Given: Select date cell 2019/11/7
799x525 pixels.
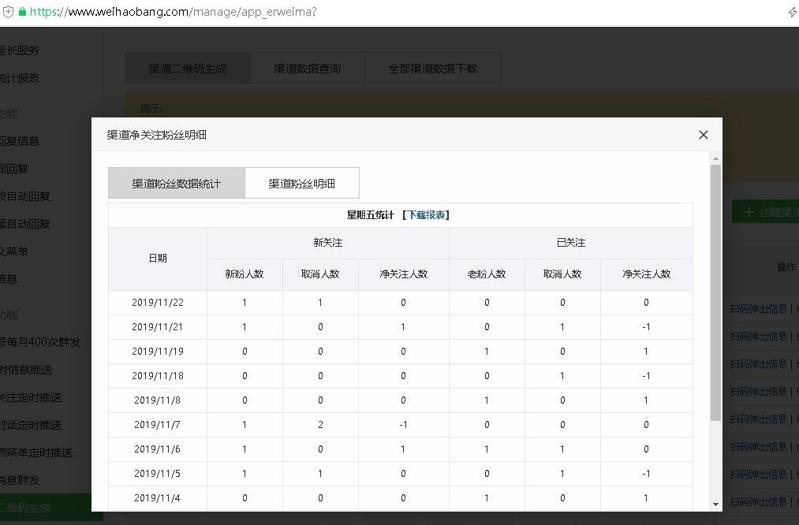Looking at the screenshot, I should 157,425.
